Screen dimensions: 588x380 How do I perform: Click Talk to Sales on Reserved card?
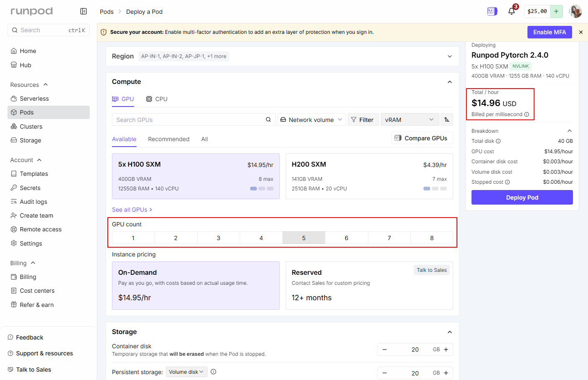(431, 270)
